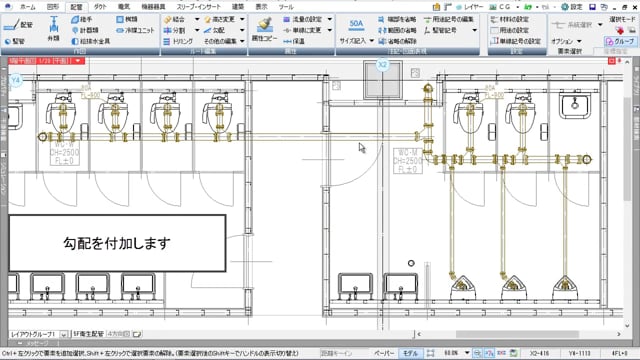Click the 保温 insulation command

coord(294,41)
